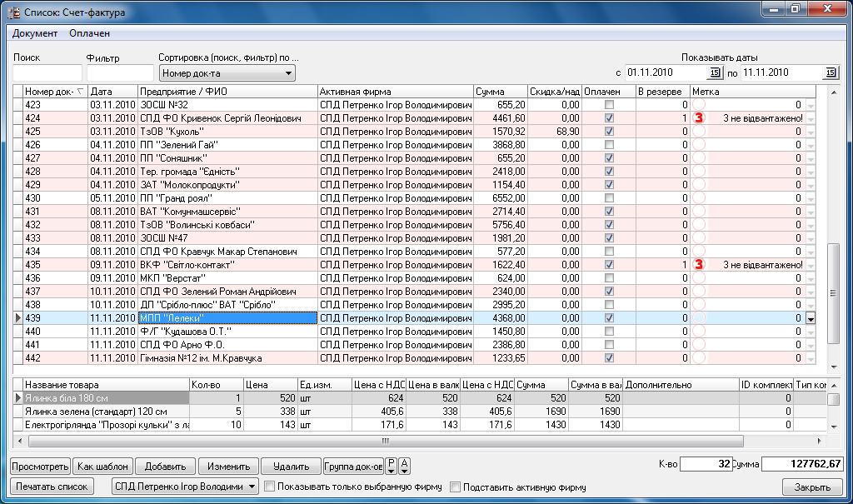Select the row for ПП "Зелений Гай"

coord(415,145)
